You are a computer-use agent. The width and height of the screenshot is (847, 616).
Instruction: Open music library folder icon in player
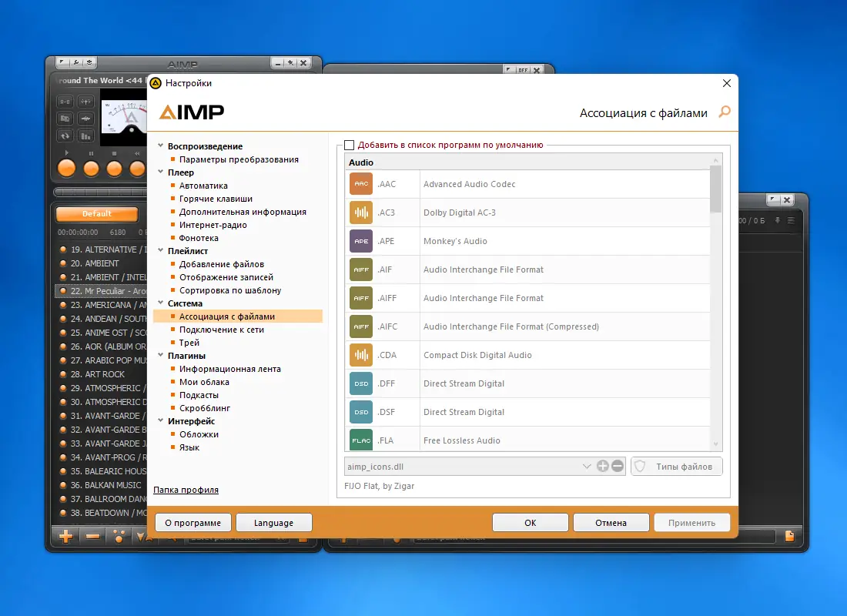[x=65, y=119]
